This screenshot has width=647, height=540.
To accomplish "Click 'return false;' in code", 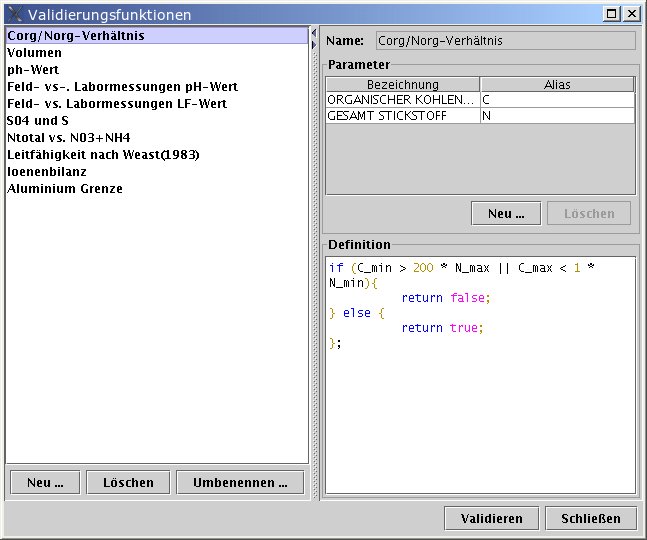I will coord(446,297).
